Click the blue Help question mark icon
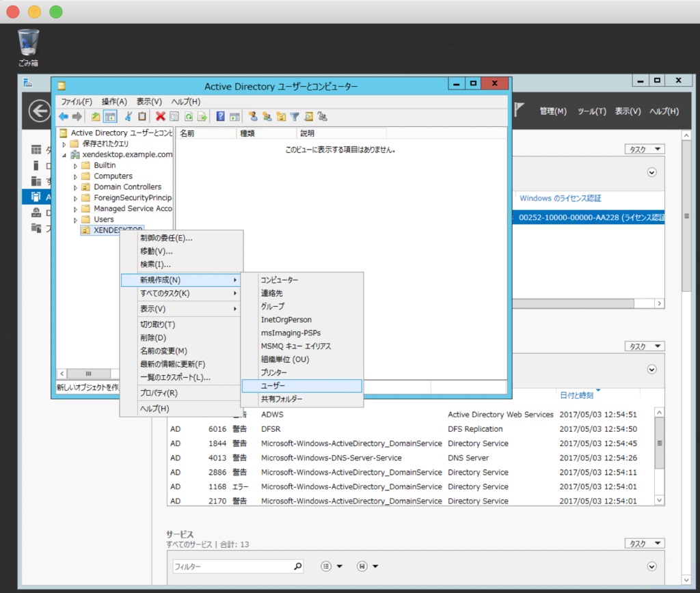700x593 pixels. point(221,117)
